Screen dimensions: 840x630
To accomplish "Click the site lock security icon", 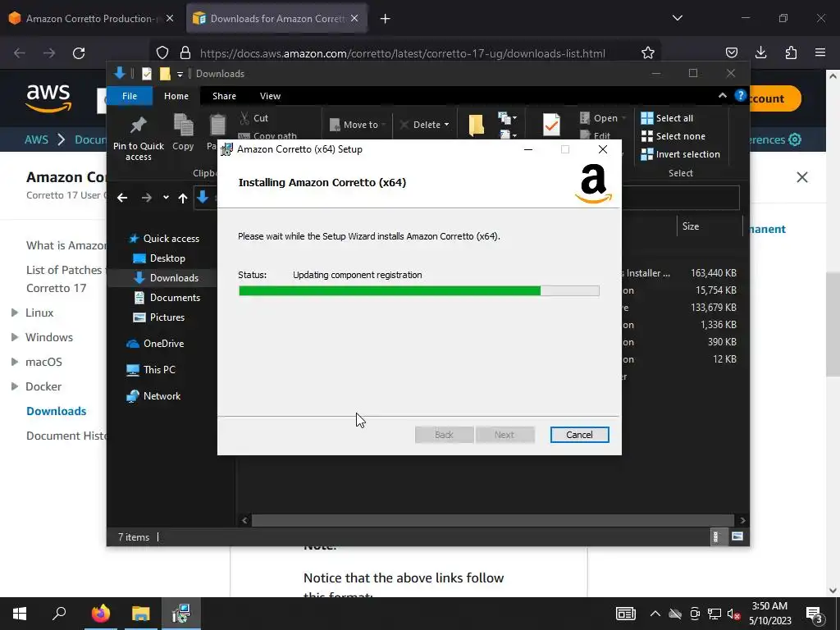I will pos(185,52).
